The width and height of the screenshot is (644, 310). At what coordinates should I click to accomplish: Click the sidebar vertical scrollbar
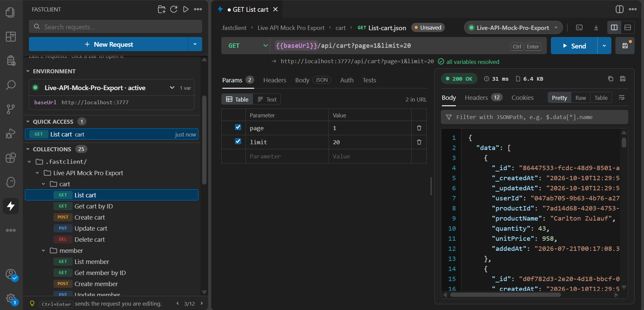pos(204,140)
